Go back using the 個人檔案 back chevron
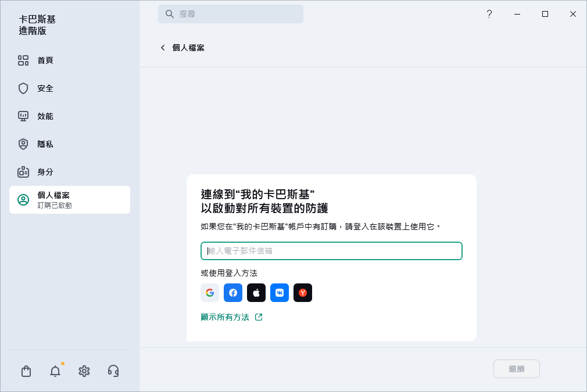The height and width of the screenshot is (392, 587). (x=163, y=48)
